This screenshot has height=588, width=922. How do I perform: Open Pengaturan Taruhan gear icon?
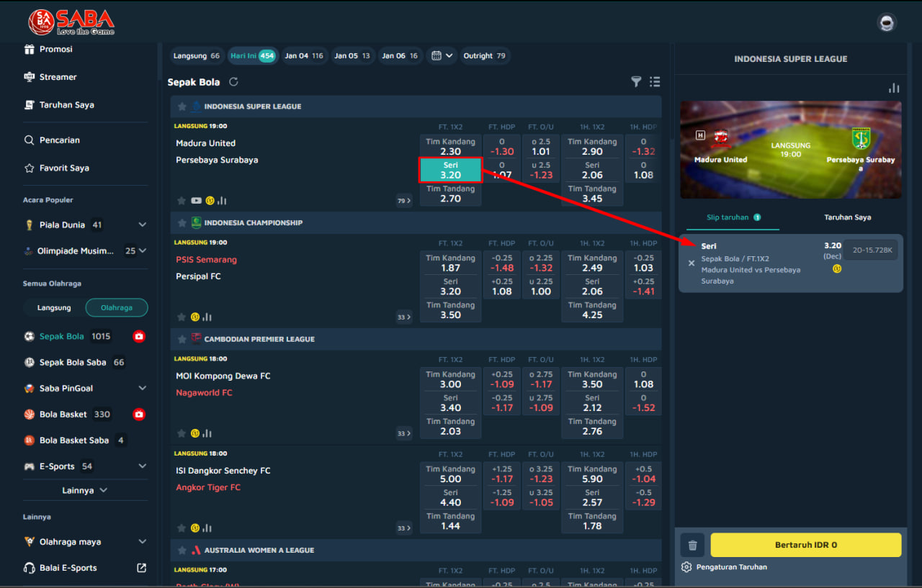(686, 567)
